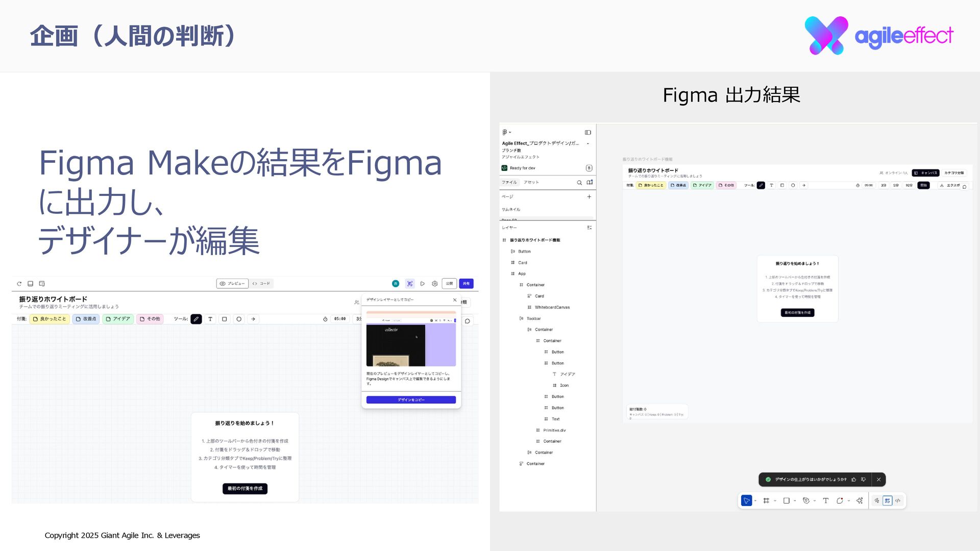
Task: Click the settings gear in Figma Make header
Action: point(434,284)
